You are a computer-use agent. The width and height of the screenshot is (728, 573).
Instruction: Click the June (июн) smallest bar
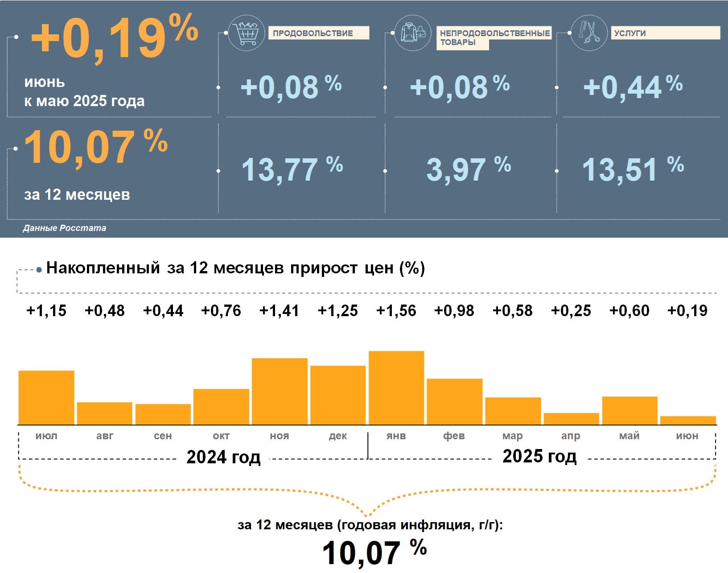[x=688, y=420]
